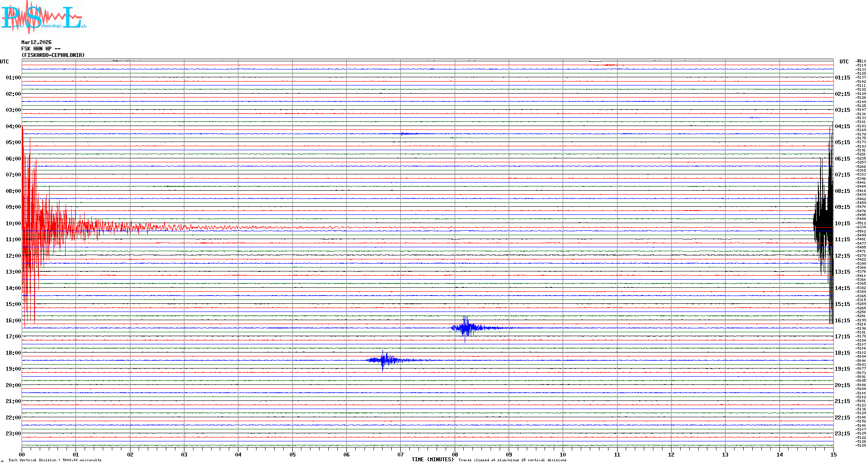The width and height of the screenshot is (868, 466).
Task: Click the blue seismic burst near minute 08
Action: (466, 328)
